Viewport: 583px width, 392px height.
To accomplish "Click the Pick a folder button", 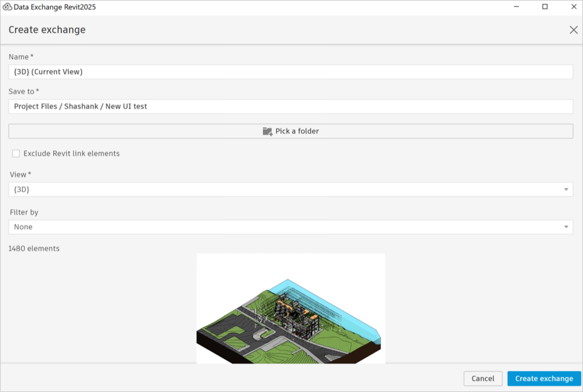I will pyautogui.click(x=290, y=131).
